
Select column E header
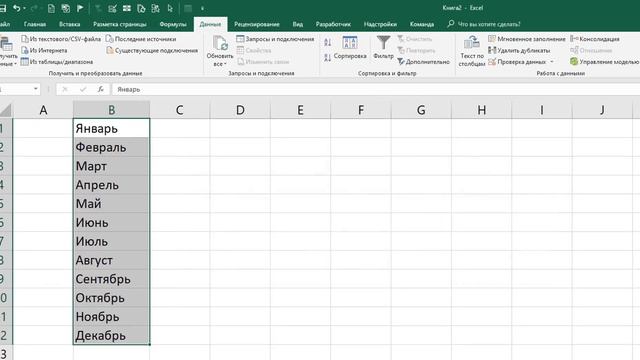tap(300, 110)
